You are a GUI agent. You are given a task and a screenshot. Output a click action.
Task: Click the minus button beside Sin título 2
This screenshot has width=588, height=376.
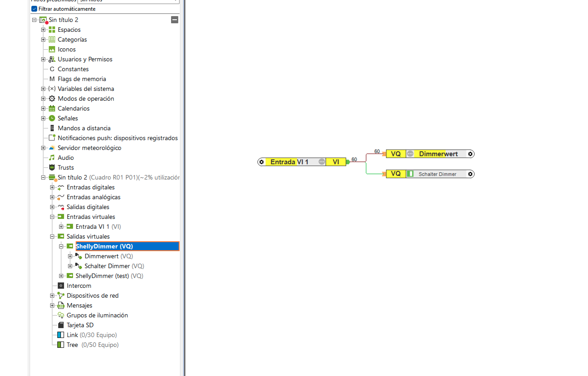point(175,20)
